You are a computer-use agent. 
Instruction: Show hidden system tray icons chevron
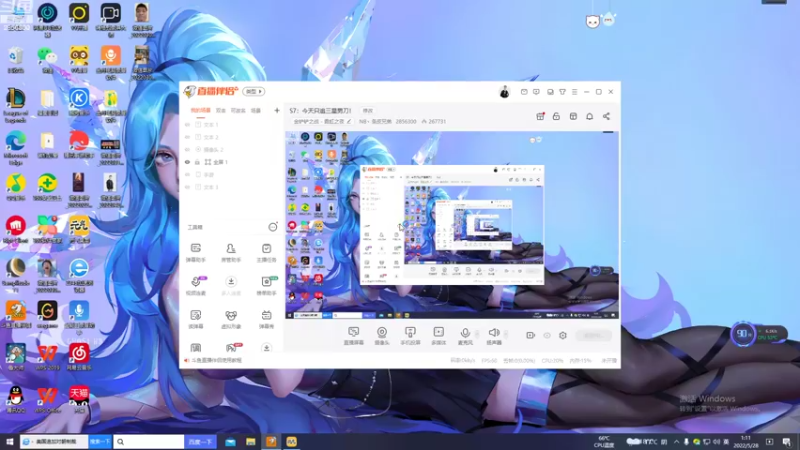677,441
